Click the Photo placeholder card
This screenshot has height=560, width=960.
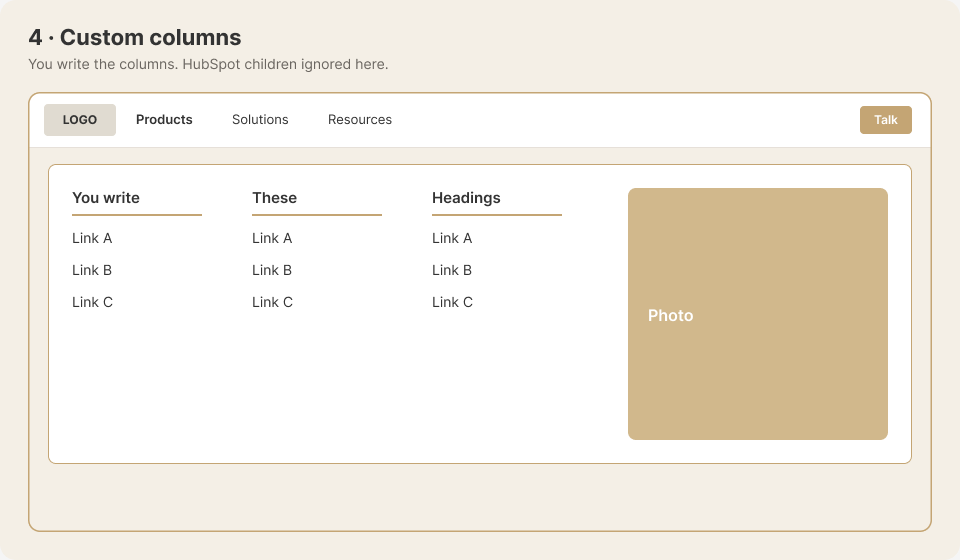(758, 314)
